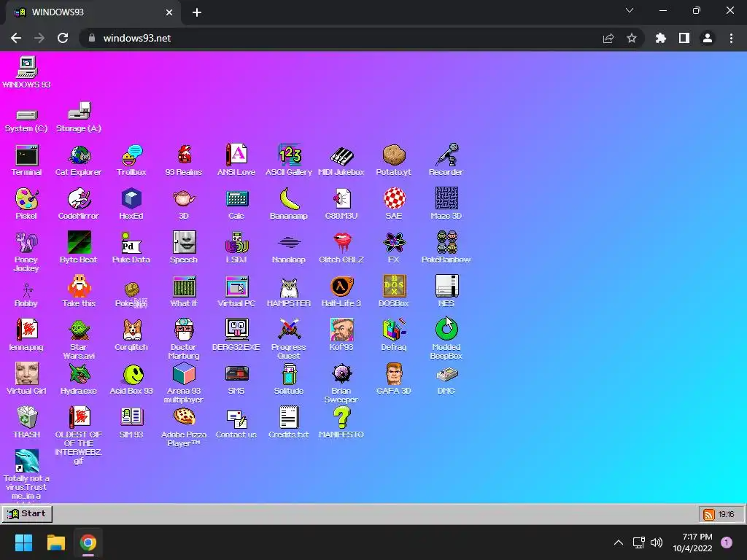Open the Calc calculator icon
Screen dimensions: 747x560
coord(236,200)
